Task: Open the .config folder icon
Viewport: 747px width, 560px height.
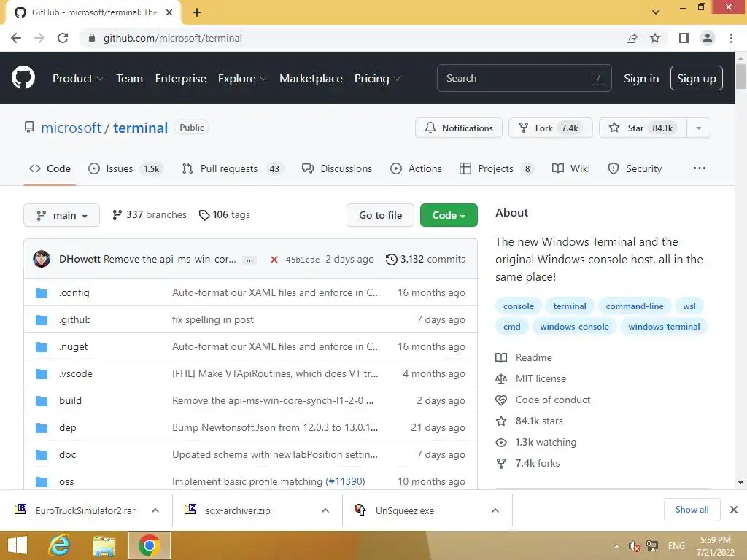Action: tap(42, 293)
